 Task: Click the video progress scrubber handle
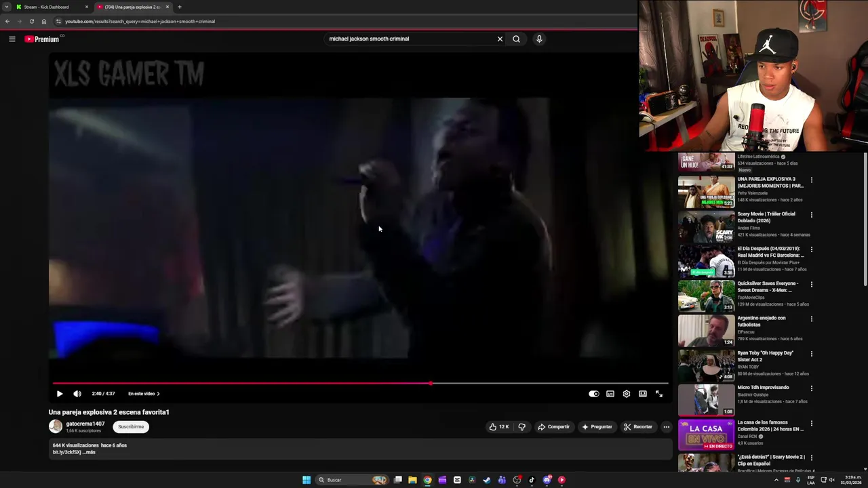point(431,384)
